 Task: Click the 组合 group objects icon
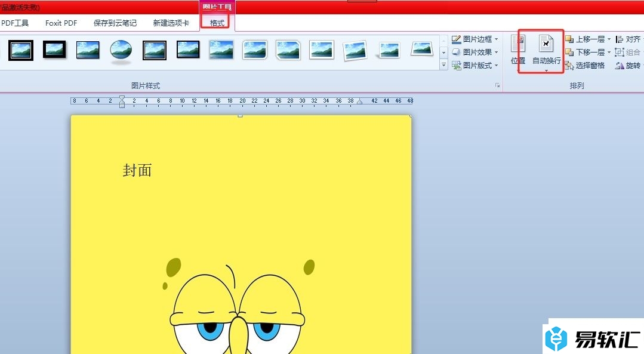620,52
